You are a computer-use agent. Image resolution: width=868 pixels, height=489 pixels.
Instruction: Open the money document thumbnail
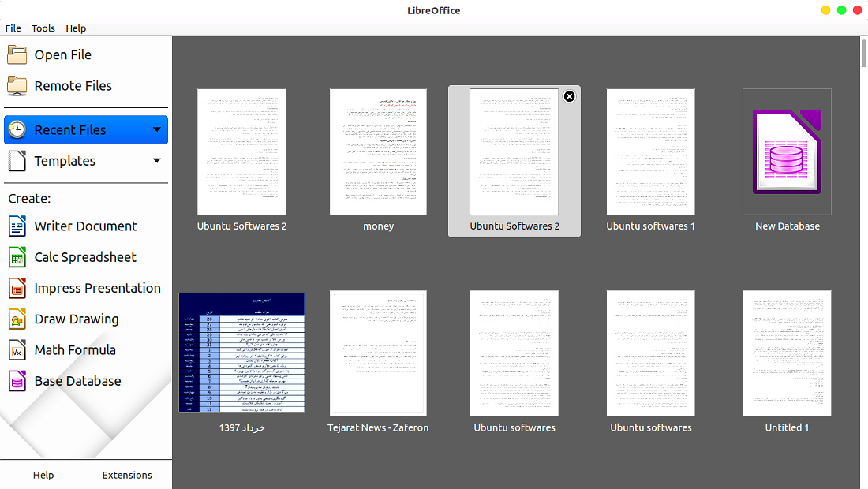378,151
